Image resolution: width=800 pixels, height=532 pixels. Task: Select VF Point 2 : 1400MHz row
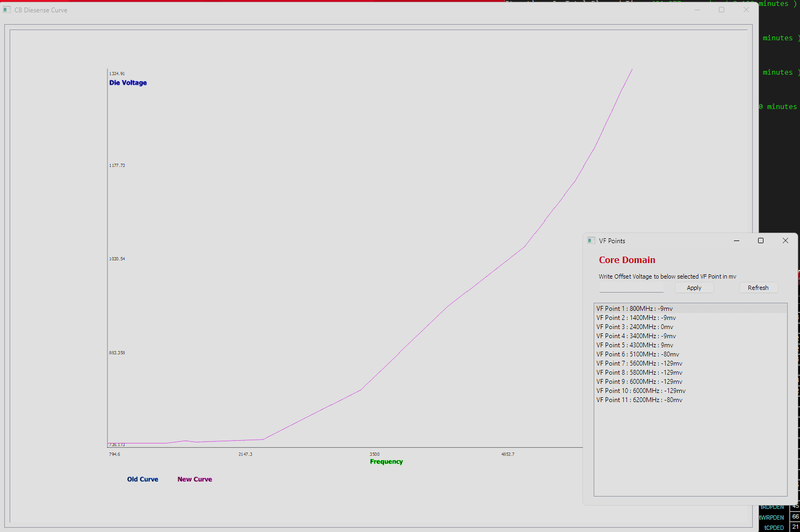tap(690, 318)
